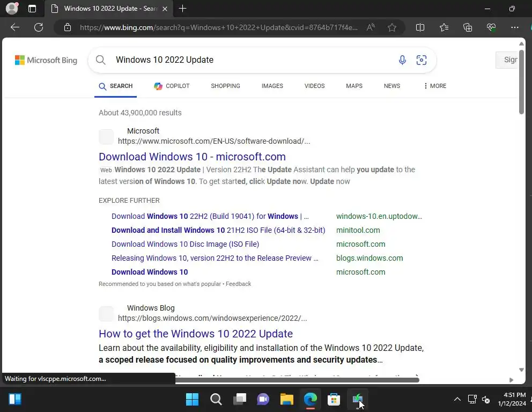Open tab actions menu icon
The width and height of the screenshot is (532, 412).
[x=32, y=9]
